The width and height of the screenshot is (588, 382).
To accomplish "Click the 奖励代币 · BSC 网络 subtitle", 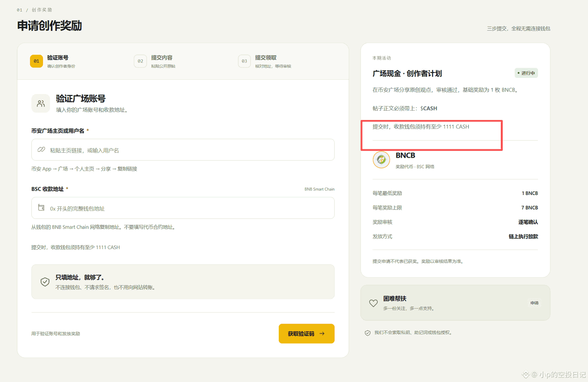I will (415, 167).
